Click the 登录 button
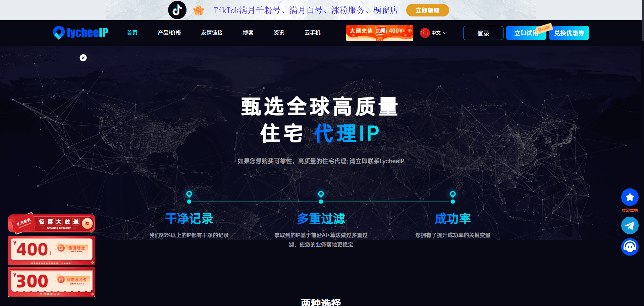This screenshot has width=644, height=306. pos(483,33)
